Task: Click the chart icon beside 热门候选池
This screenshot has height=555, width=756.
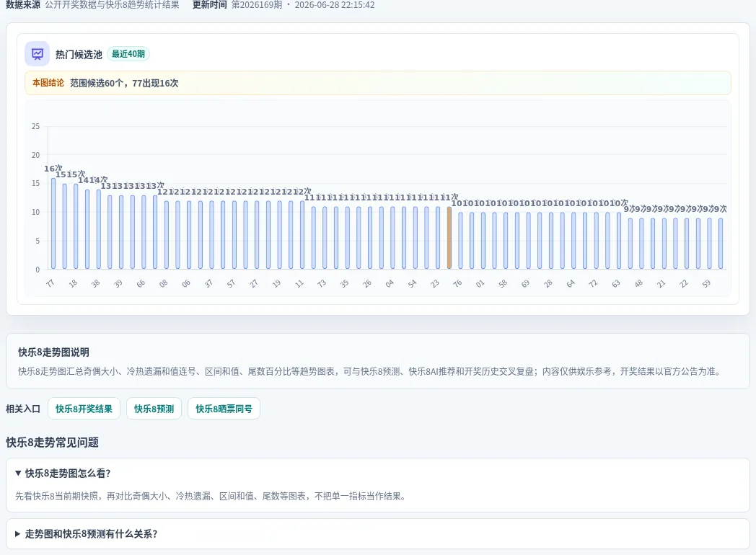Action: 37,54
